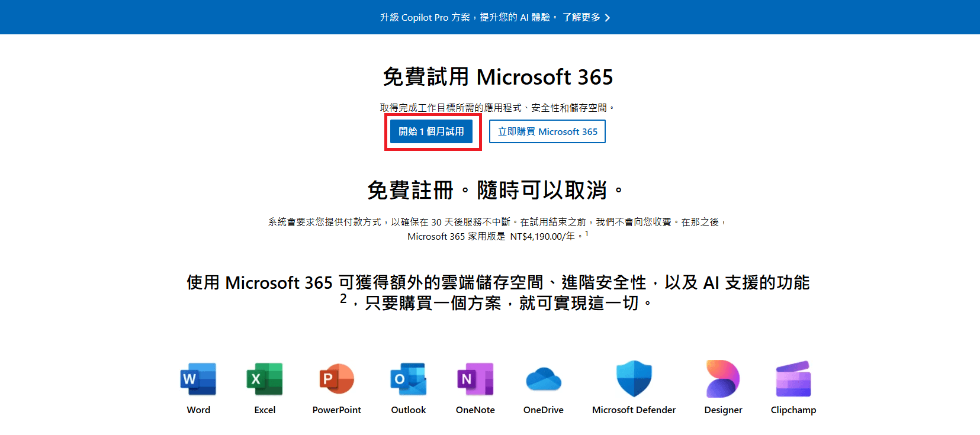Click the Outlook label text

click(x=409, y=410)
